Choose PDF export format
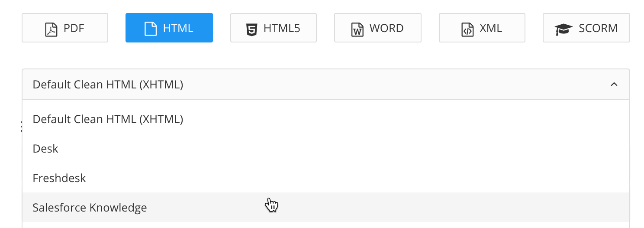Image resolution: width=644 pixels, height=228 pixels. pos(65,28)
